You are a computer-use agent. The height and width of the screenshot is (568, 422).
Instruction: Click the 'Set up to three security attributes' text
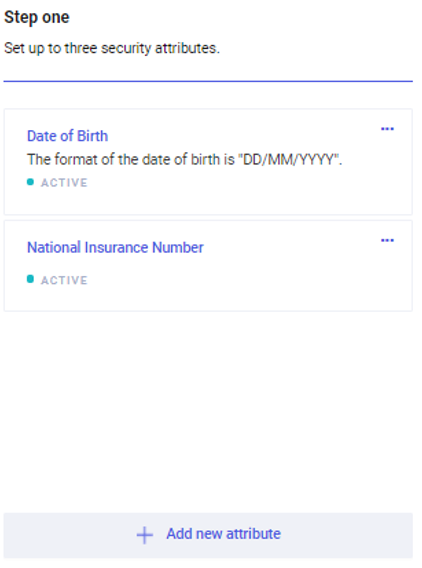[x=112, y=48]
